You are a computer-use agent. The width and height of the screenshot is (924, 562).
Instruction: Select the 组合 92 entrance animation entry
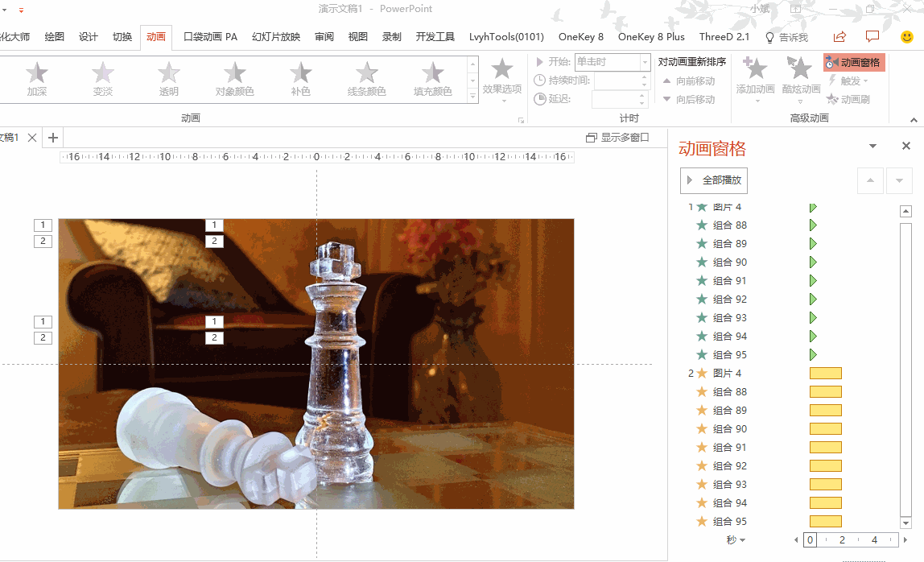coord(729,300)
